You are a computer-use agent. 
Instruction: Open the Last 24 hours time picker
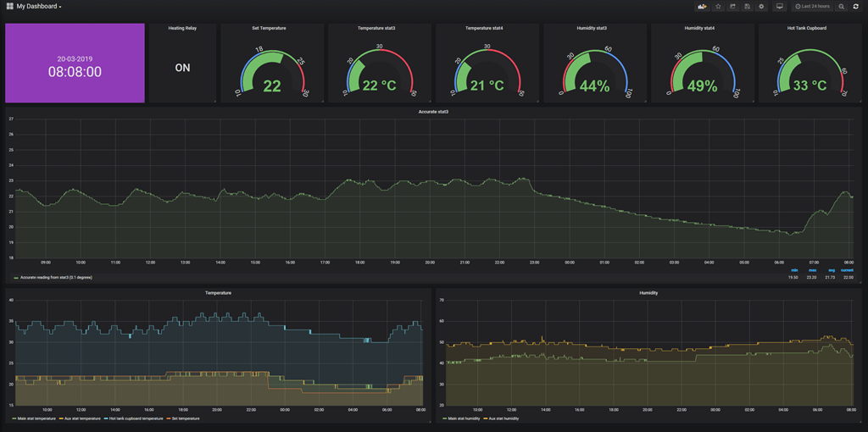pyautogui.click(x=812, y=7)
